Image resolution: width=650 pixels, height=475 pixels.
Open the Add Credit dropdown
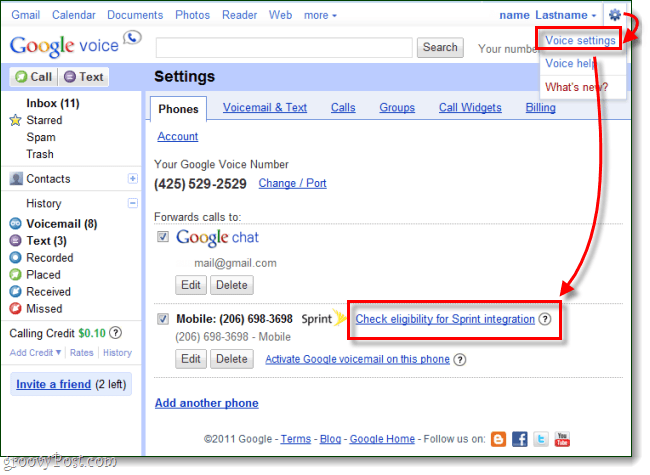click(x=35, y=353)
